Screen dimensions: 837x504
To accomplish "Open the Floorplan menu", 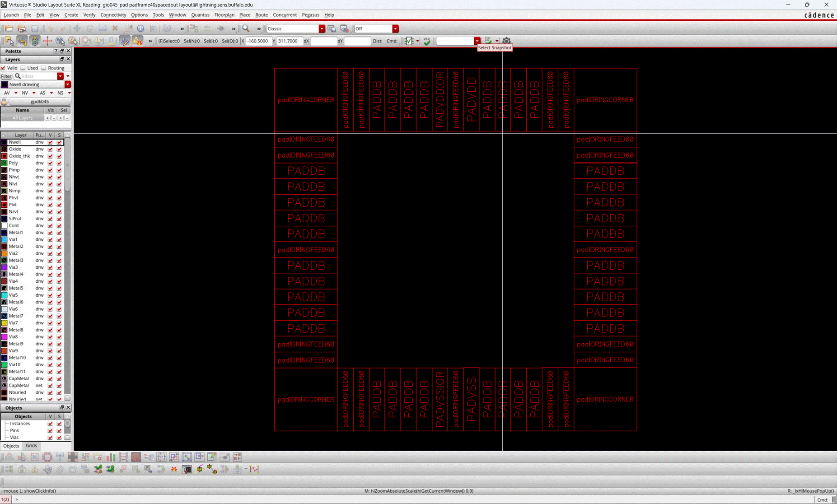I will point(224,15).
